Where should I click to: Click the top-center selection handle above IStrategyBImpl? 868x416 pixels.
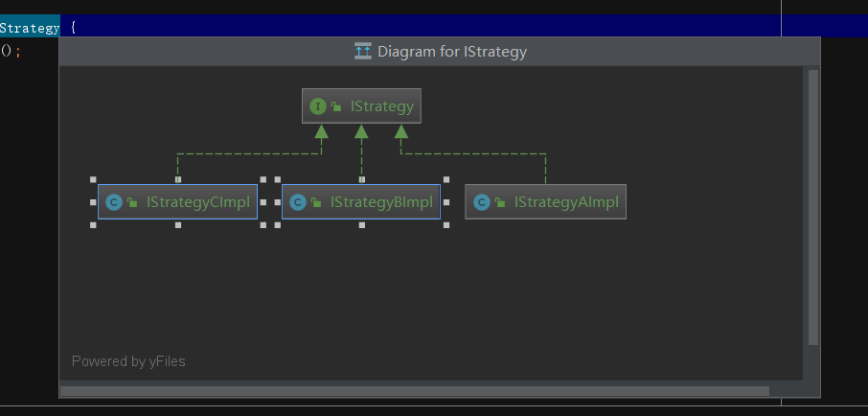[361, 179]
